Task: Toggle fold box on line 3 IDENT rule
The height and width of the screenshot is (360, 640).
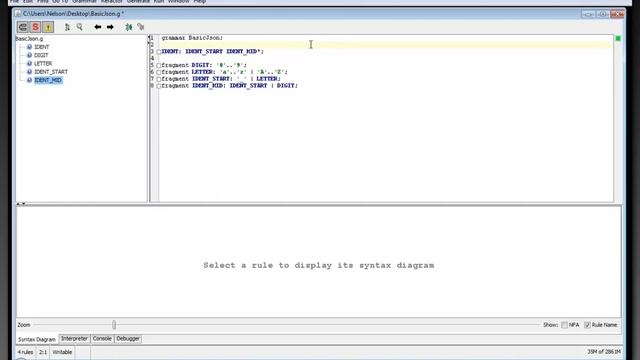Action: click(159, 52)
